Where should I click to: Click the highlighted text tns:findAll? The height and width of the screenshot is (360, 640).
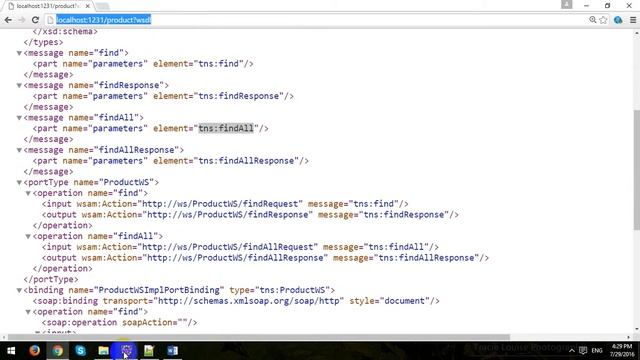[226, 128]
